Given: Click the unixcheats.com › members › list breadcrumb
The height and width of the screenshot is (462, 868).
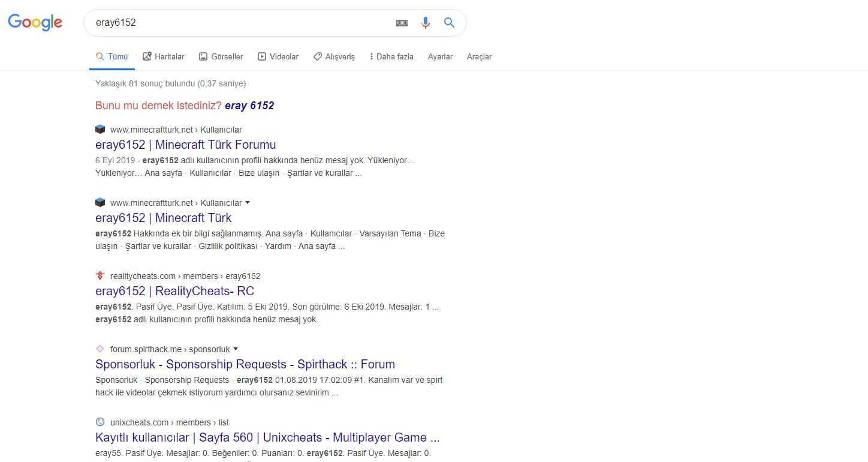Looking at the screenshot, I should coord(170,422).
